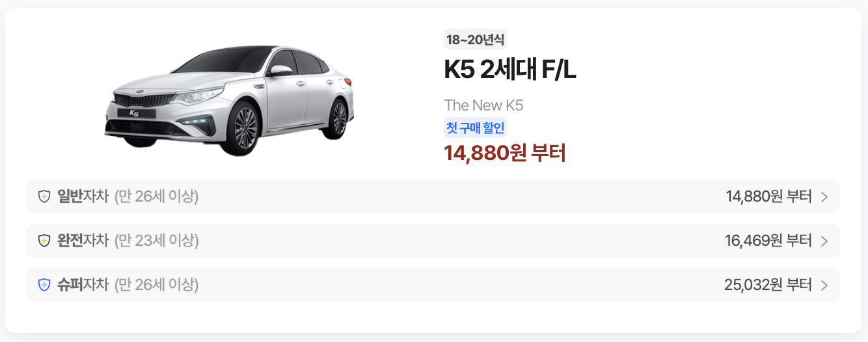Viewport: 868px width, 342px height.
Task: Click the K5 license plate on car photo
Action: [135, 112]
